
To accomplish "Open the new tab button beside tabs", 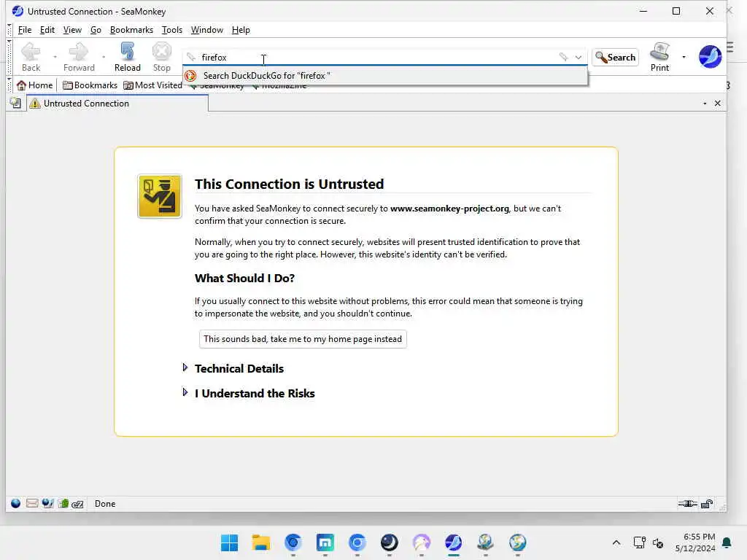I will (x=15, y=103).
